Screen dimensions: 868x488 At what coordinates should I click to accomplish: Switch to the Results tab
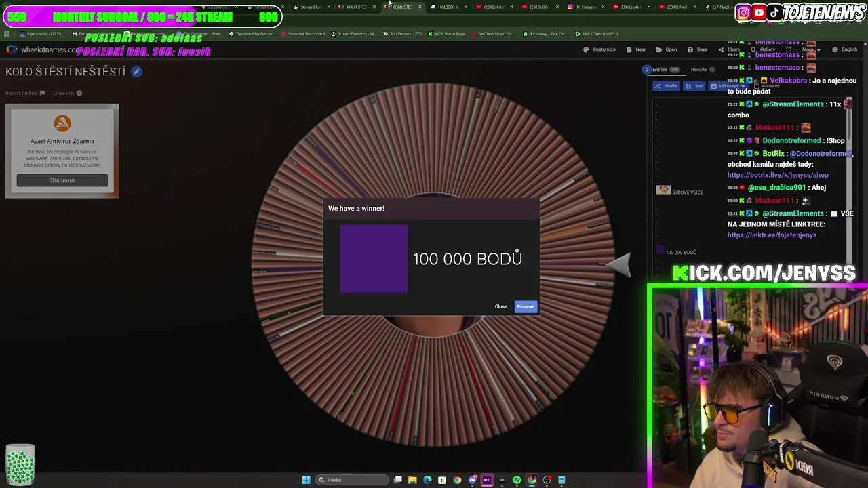pos(703,69)
